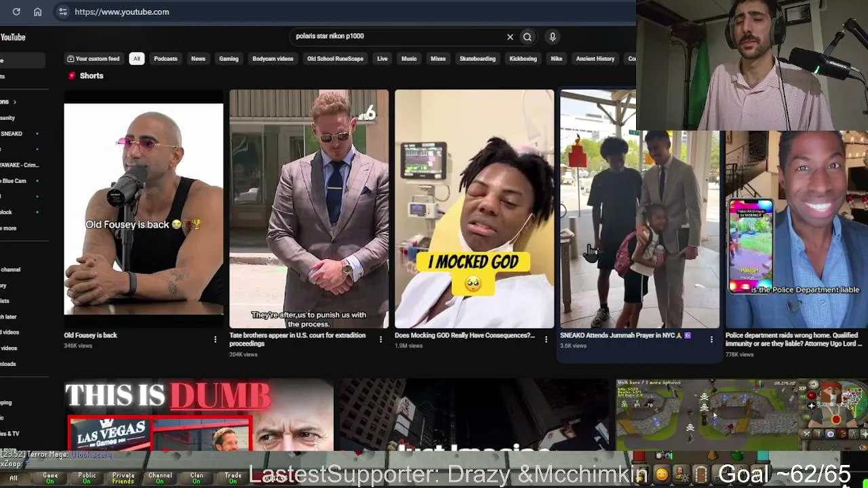Open Police department raids wrong home title
Screen dimensions: 868x488
click(793, 340)
